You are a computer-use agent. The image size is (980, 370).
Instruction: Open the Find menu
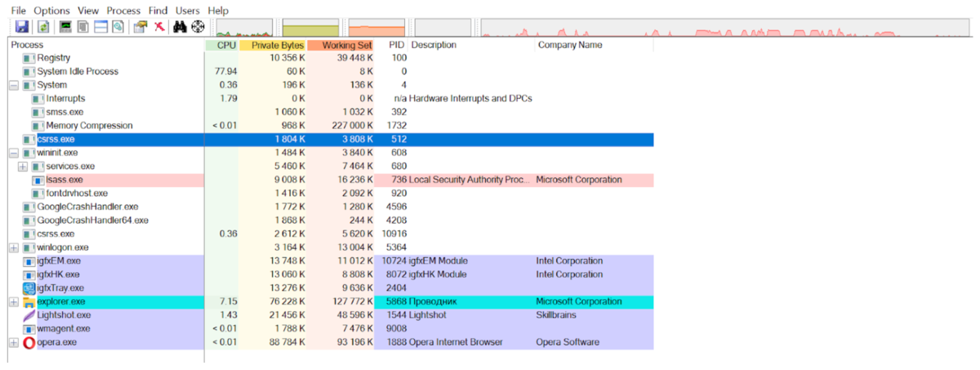point(158,11)
